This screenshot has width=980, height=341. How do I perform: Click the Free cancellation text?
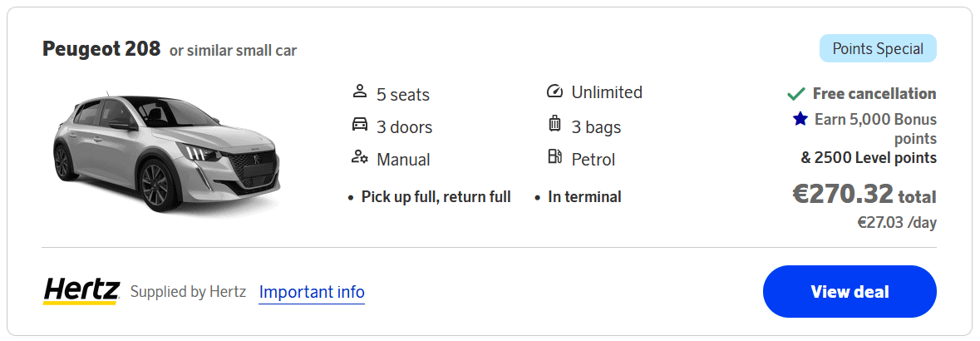click(x=874, y=94)
